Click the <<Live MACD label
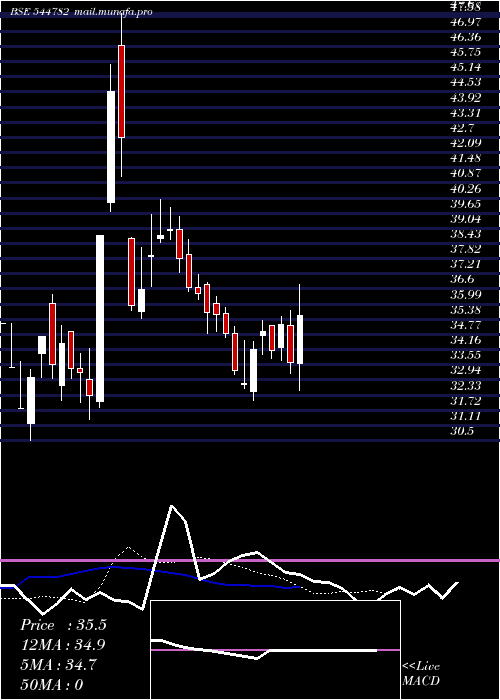The width and height of the screenshot is (500, 700). pyautogui.click(x=421, y=674)
